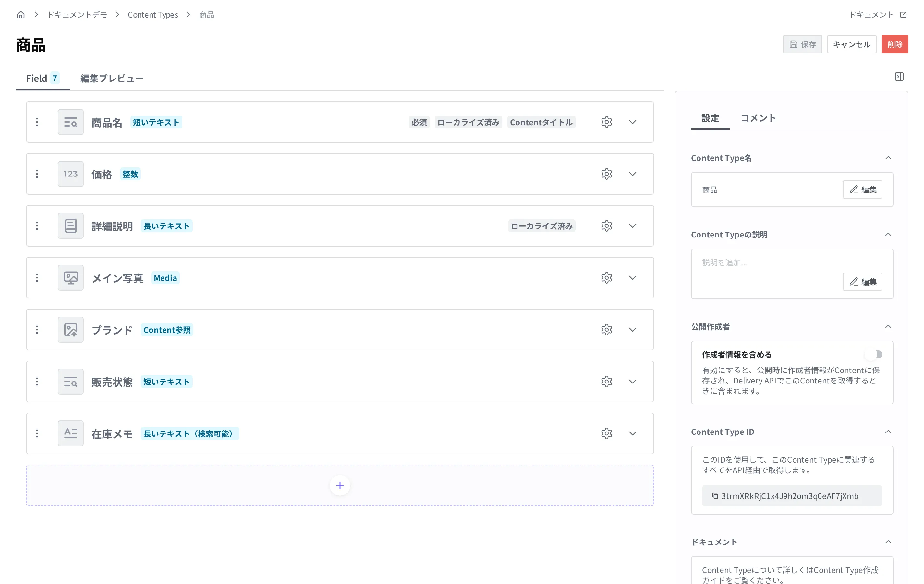Click the 説明を追加... description field
The image size is (924, 584).
pyautogui.click(x=792, y=274)
